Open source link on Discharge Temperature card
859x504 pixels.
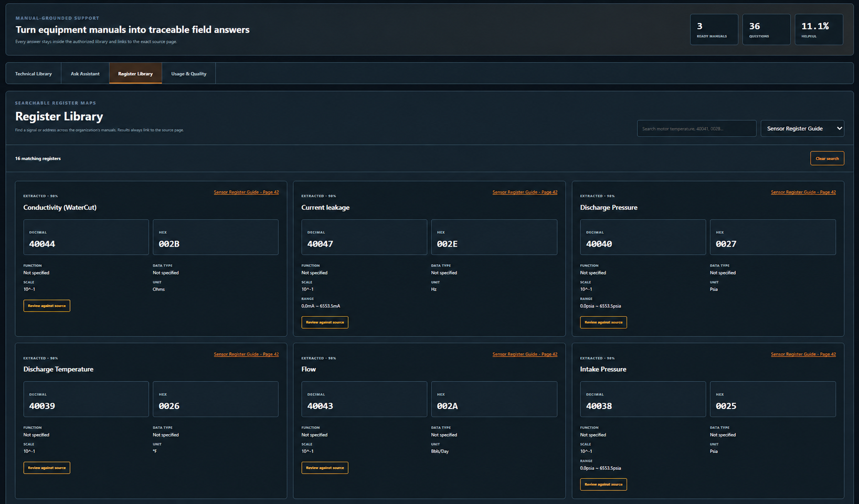tap(246, 354)
